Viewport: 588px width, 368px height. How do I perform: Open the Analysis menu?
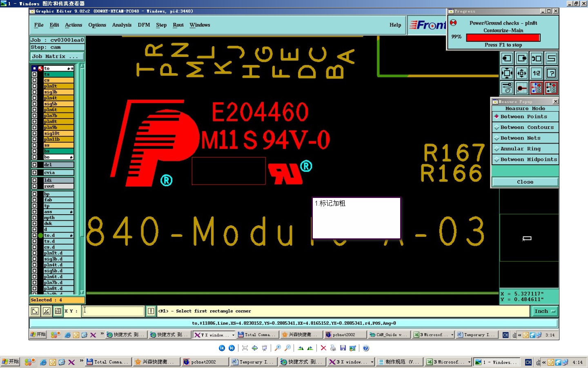[122, 25]
